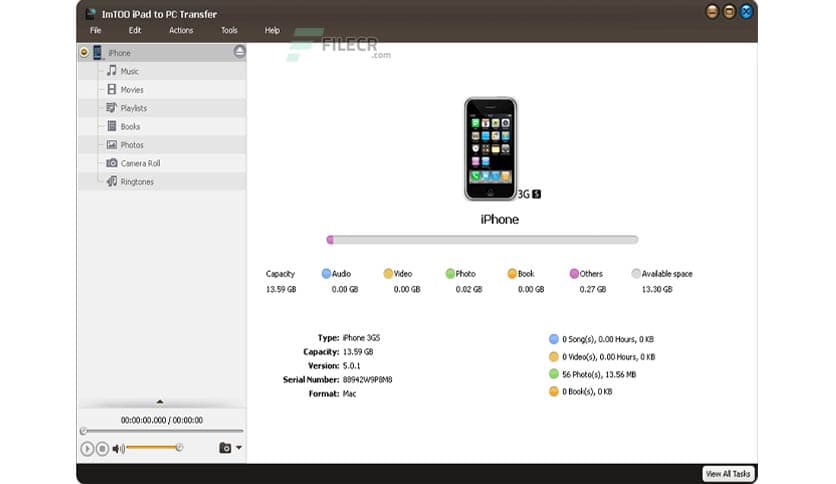Click the Video legend dot

388,273
